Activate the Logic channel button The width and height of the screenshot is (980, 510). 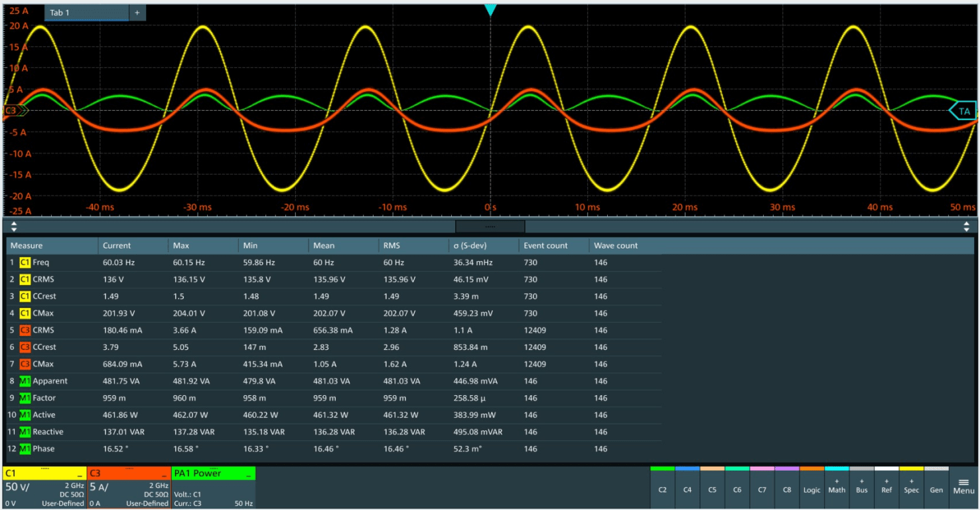(x=811, y=487)
